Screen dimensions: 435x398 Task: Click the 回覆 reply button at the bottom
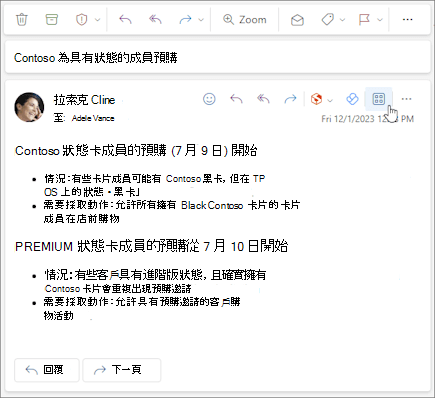point(47,370)
